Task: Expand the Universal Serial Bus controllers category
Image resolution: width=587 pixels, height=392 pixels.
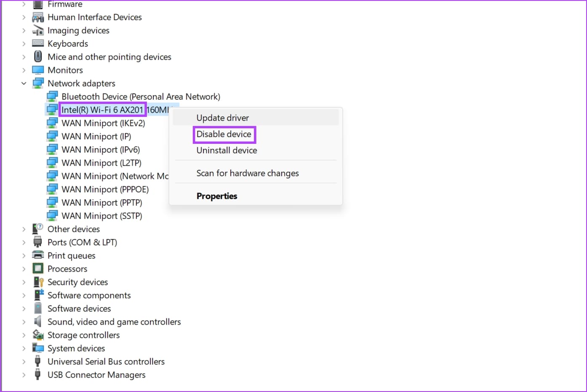Action: (x=24, y=362)
